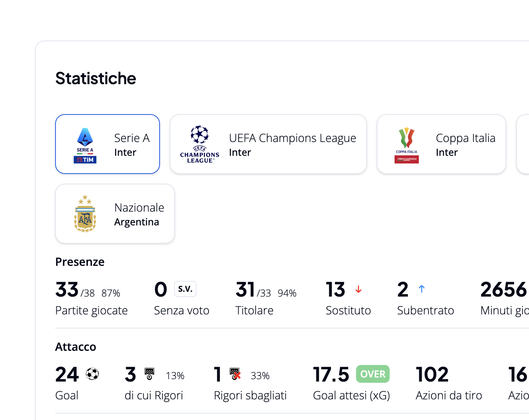This screenshot has height=420, width=529.
Task: Click the missed penalty icon with red X
Action: 235,374
